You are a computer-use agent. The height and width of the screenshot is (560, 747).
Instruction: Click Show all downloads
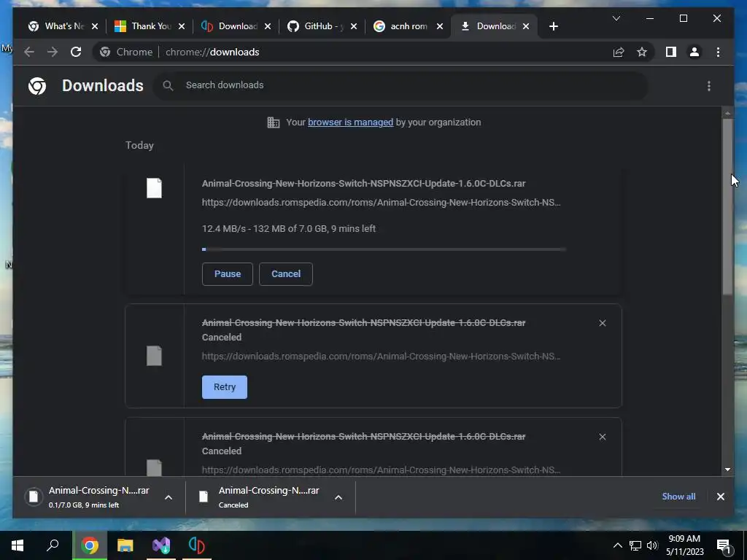point(678,497)
